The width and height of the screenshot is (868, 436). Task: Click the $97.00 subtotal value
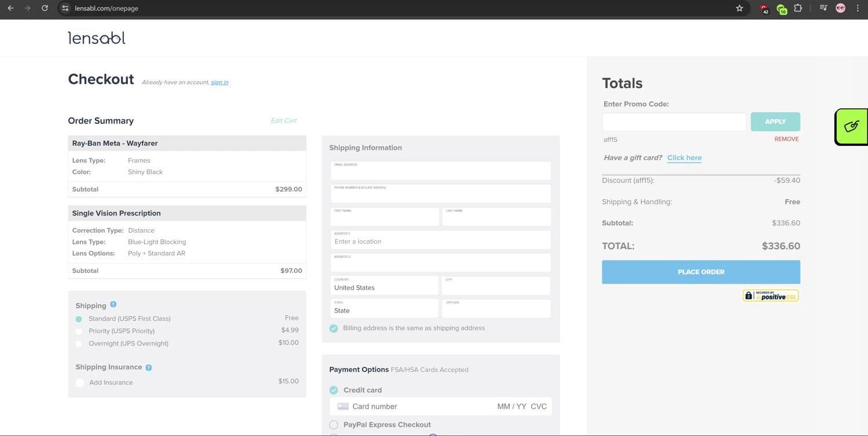[x=291, y=271]
